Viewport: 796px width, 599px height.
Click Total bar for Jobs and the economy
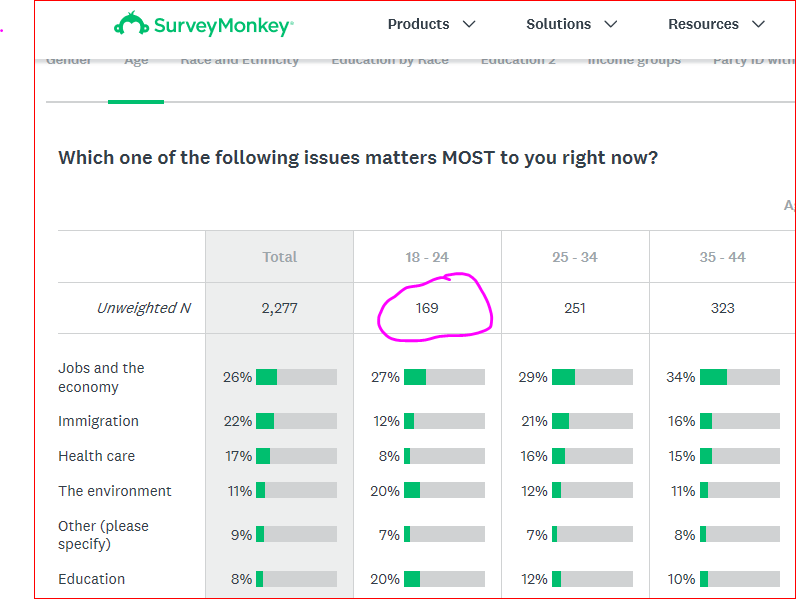296,377
